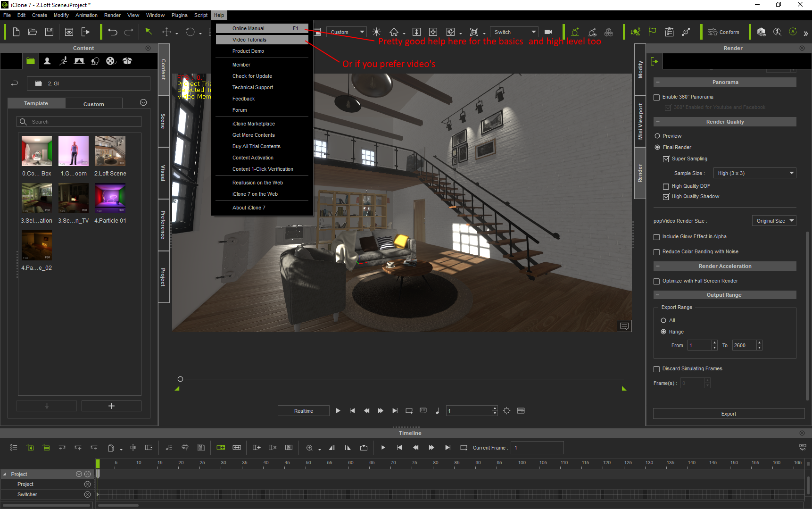This screenshot has width=812, height=509.
Task: Click the timeline Track List icon
Action: 14,448
